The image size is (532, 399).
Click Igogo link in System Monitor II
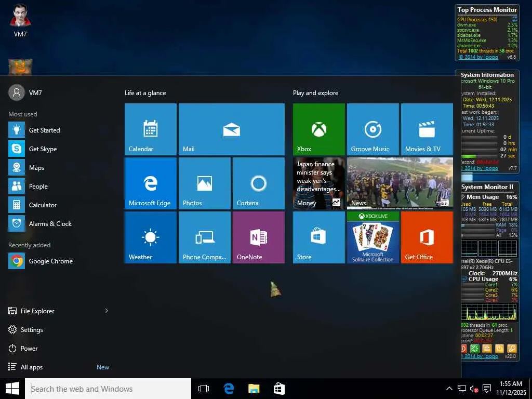point(480,356)
